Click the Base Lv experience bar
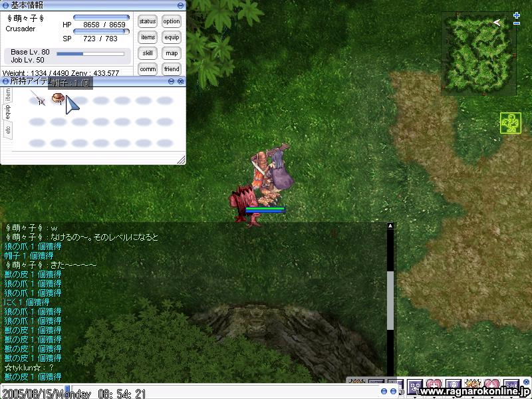The width and height of the screenshot is (532, 399). click(90, 54)
